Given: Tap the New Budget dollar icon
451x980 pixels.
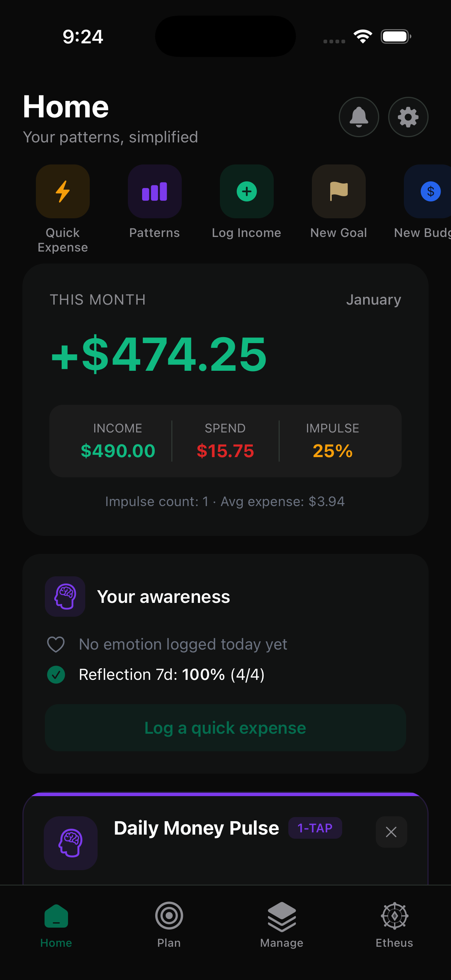Looking at the screenshot, I should pyautogui.click(x=430, y=191).
